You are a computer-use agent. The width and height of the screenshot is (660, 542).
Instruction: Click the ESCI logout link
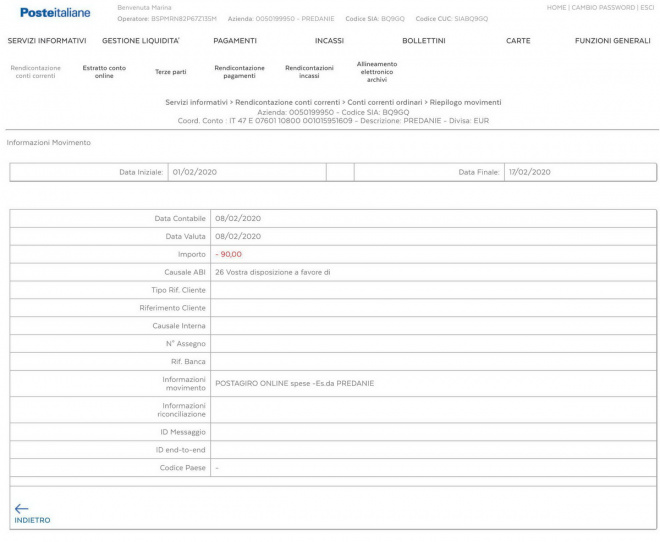click(649, 7)
